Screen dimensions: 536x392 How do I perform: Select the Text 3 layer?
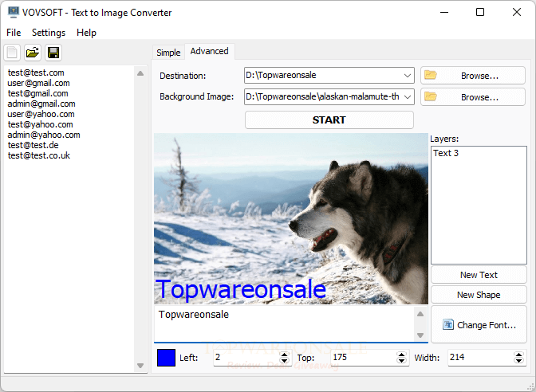pyautogui.click(x=446, y=153)
